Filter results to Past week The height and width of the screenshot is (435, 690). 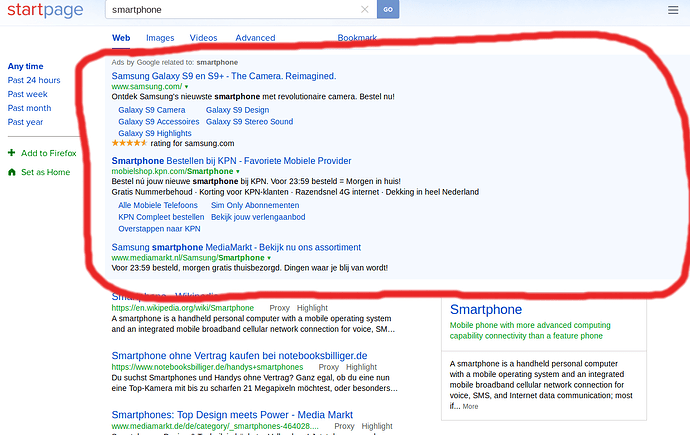click(x=27, y=94)
